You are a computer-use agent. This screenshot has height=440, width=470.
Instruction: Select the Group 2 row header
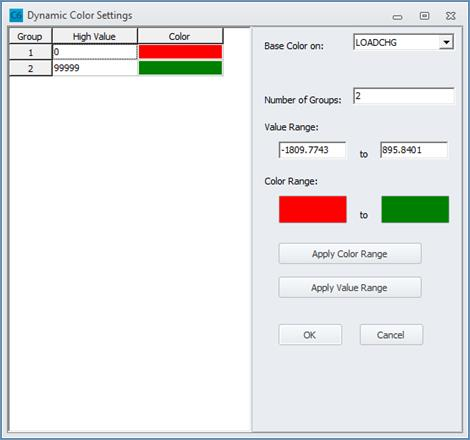tap(31, 68)
